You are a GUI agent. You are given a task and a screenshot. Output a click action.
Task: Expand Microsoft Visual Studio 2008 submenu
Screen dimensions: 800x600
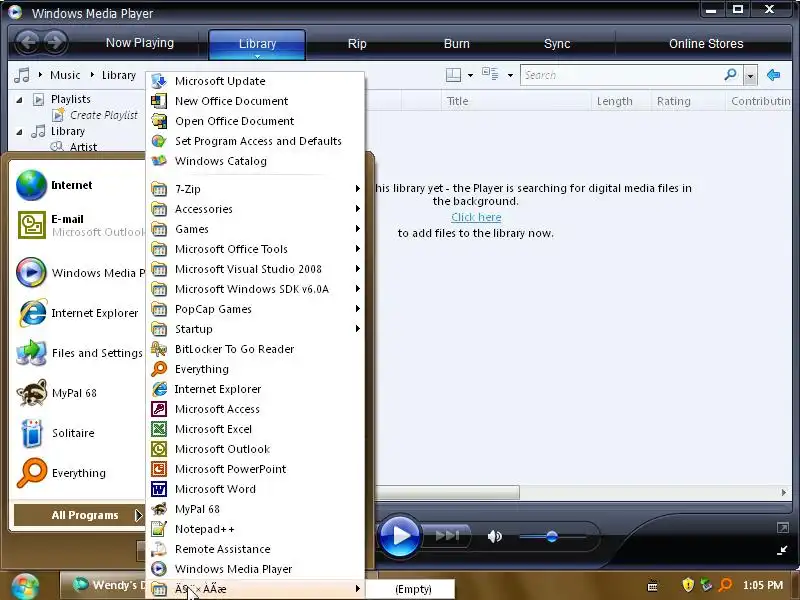point(255,269)
